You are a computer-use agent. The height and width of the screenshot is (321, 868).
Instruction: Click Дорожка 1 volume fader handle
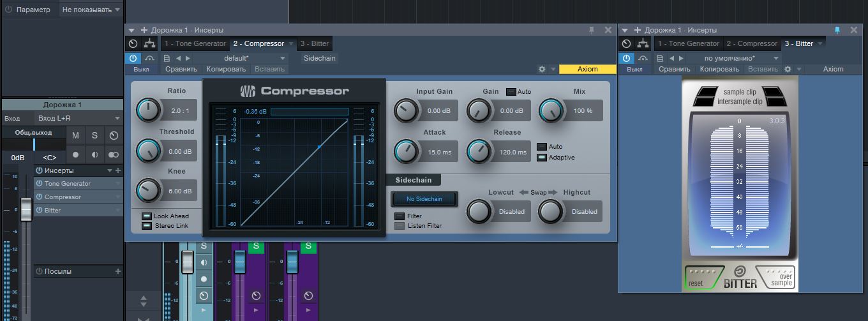coord(26,210)
